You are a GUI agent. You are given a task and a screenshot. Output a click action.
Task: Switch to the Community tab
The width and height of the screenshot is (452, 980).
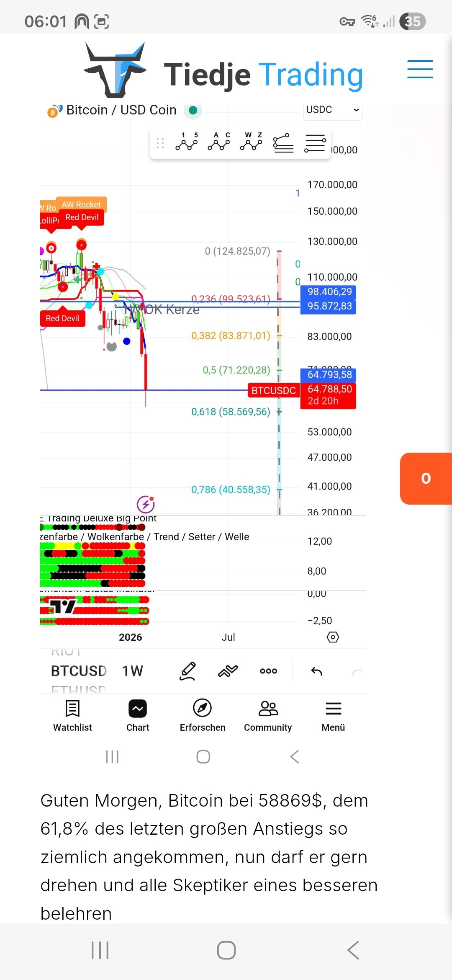[268, 715]
